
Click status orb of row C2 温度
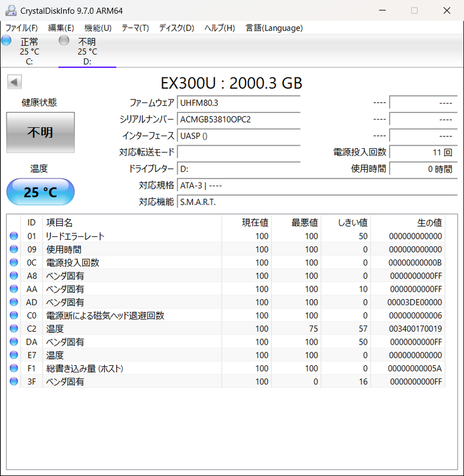14,328
